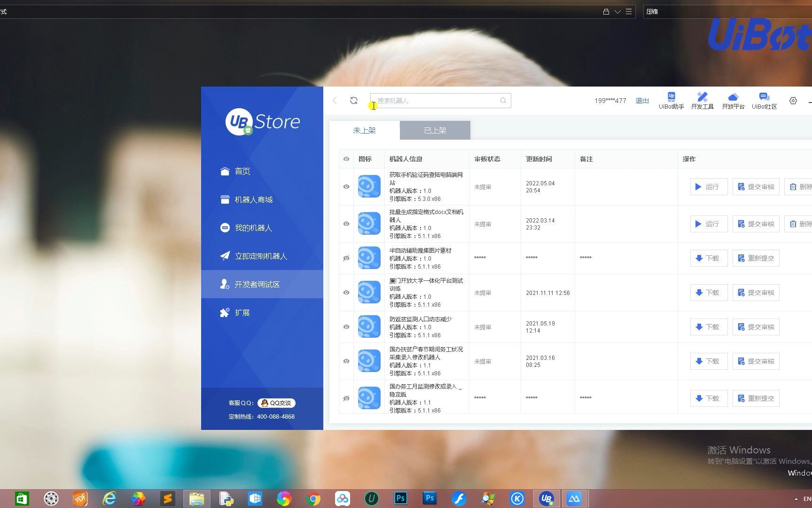Open the settings gear in UB Store
The width and height of the screenshot is (812, 508).
[x=793, y=101]
